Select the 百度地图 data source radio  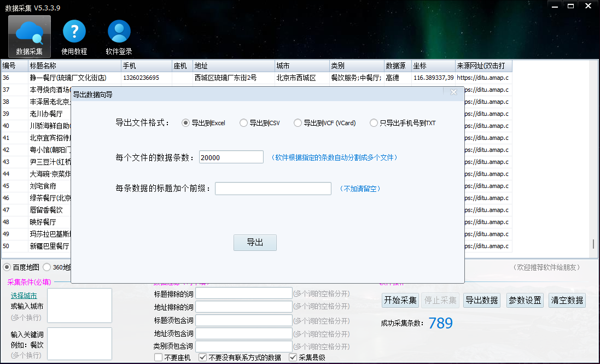pyautogui.click(x=21, y=267)
